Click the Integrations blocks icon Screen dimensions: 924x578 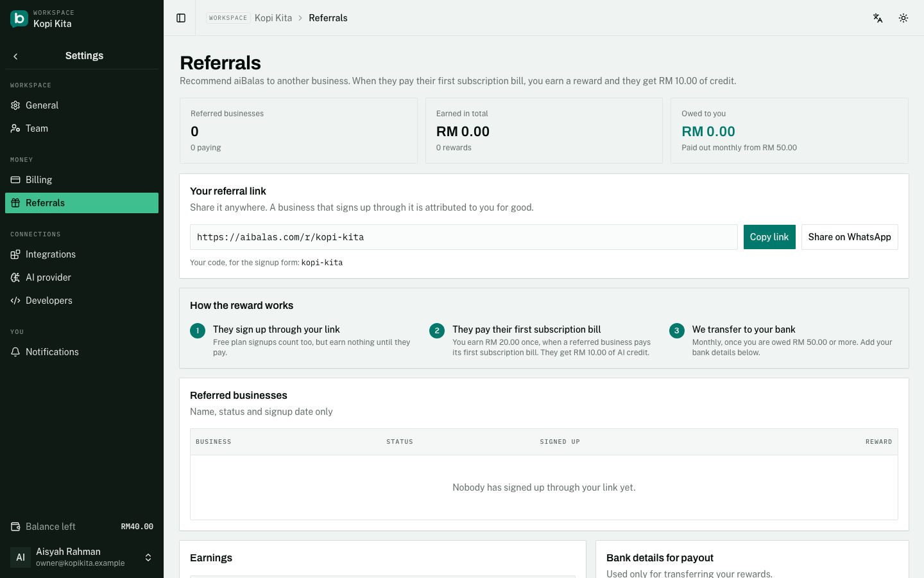coord(15,254)
